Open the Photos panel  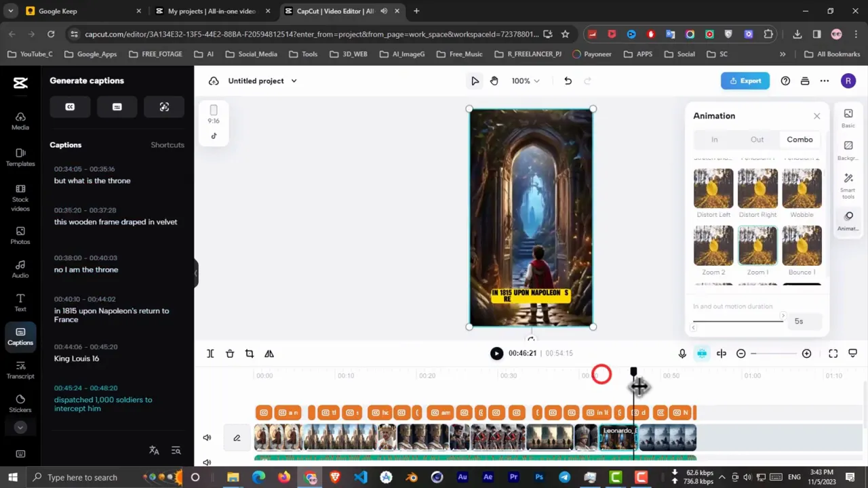click(20, 235)
